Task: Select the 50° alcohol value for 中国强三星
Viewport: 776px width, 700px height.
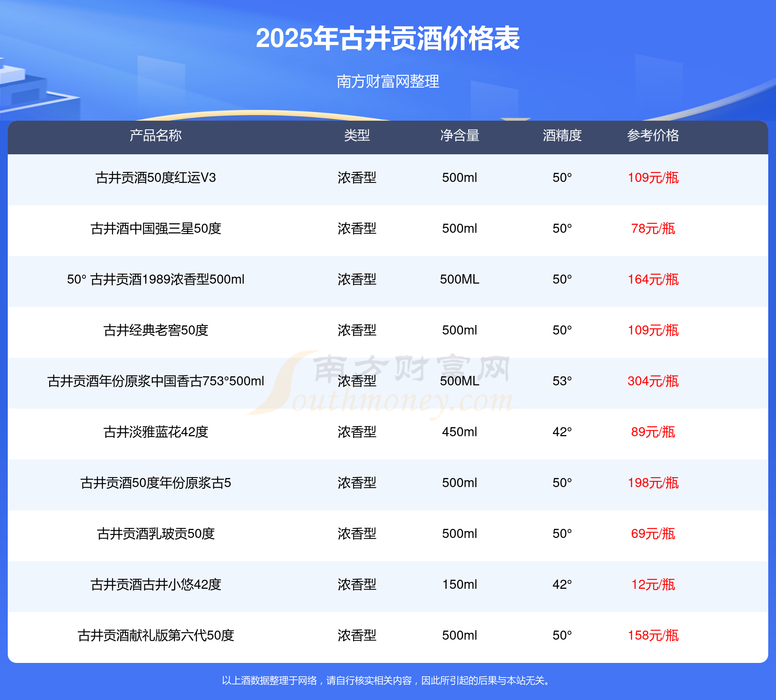Action: coord(562,228)
